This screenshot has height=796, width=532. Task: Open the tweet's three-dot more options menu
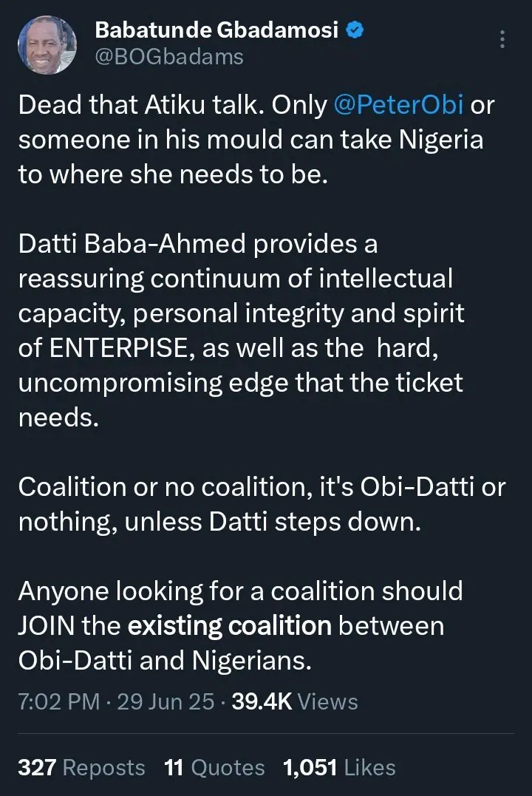503,40
